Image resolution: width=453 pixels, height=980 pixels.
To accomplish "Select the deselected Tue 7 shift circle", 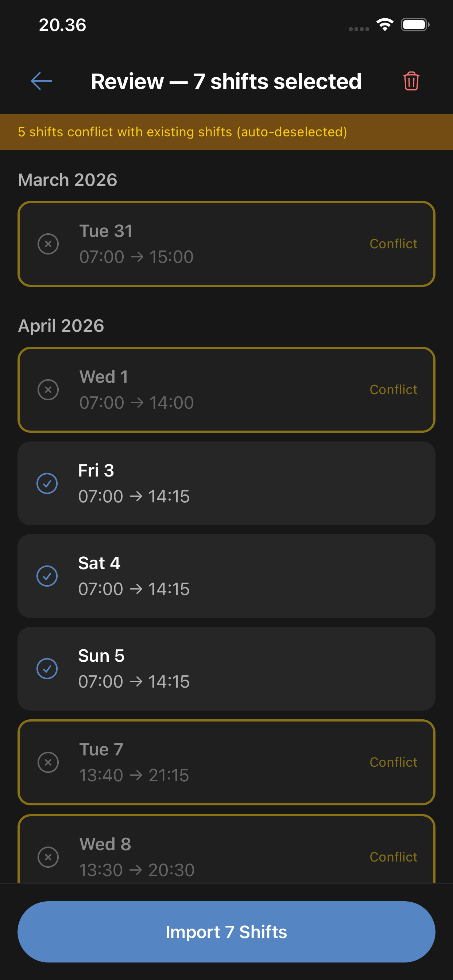I will click(48, 762).
